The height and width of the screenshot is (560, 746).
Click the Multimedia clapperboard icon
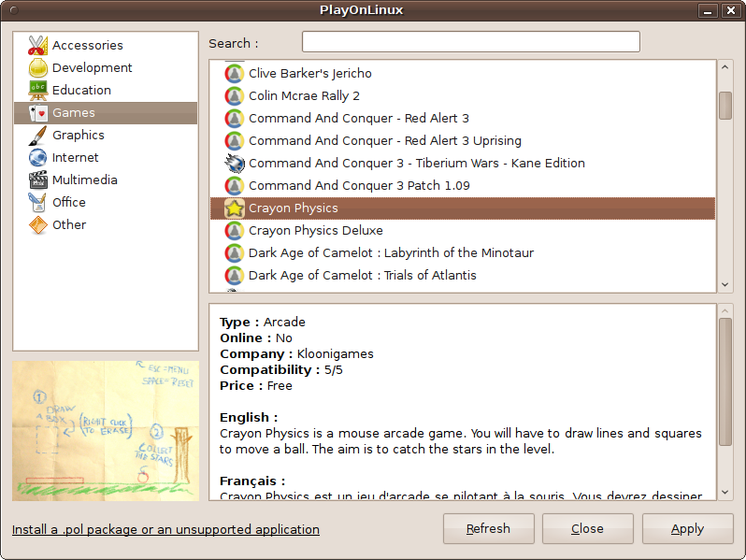37,179
